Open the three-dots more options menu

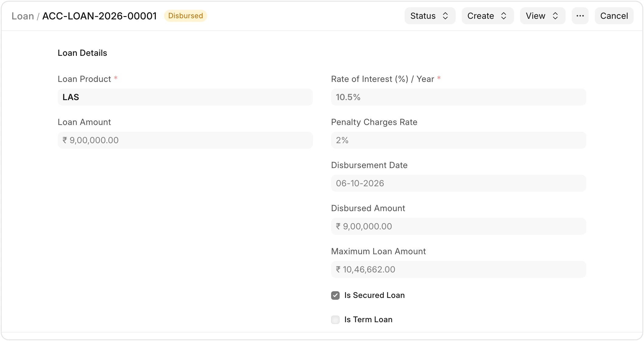[x=580, y=16]
